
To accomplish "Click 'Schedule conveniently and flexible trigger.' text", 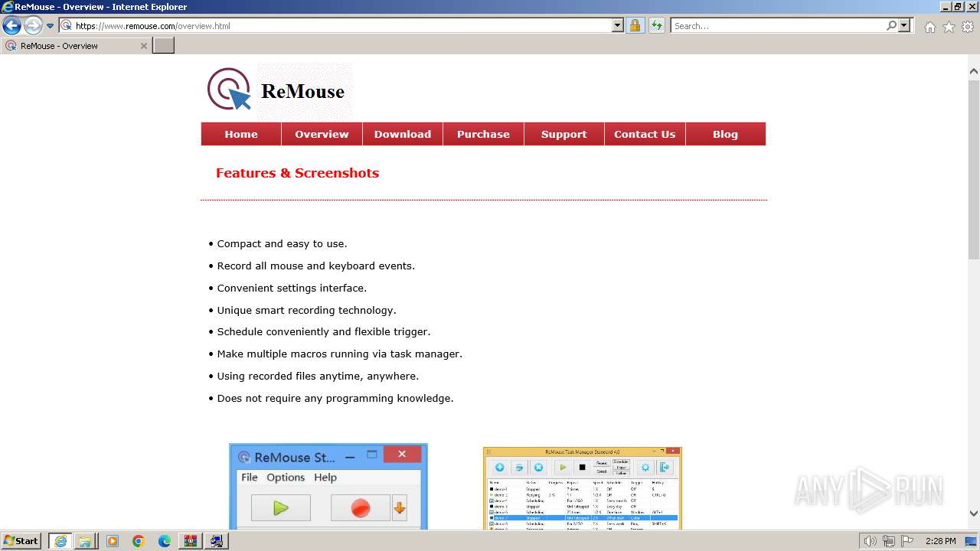I will point(324,331).
